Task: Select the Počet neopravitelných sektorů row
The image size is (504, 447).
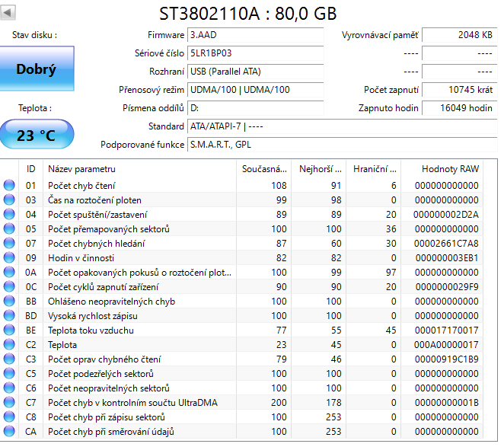Action: pyautogui.click(x=241, y=388)
